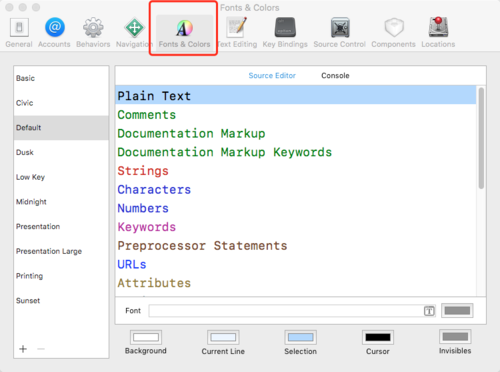
Task: Remove theme with the minus button
Action: (41, 349)
